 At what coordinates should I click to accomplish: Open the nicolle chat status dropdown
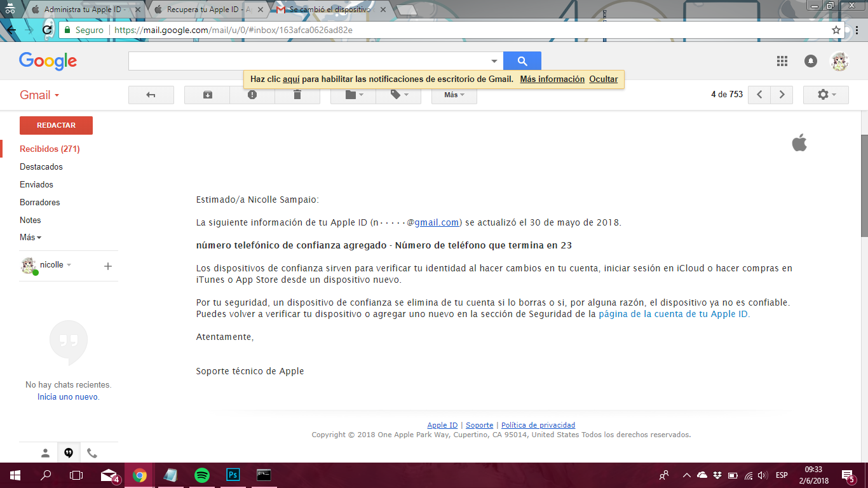[69, 265]
